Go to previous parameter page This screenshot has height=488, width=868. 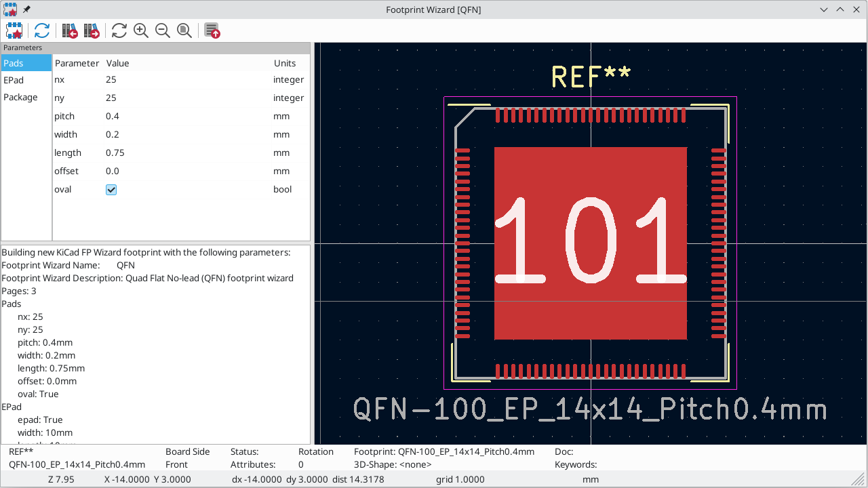(x=69, y=30)
